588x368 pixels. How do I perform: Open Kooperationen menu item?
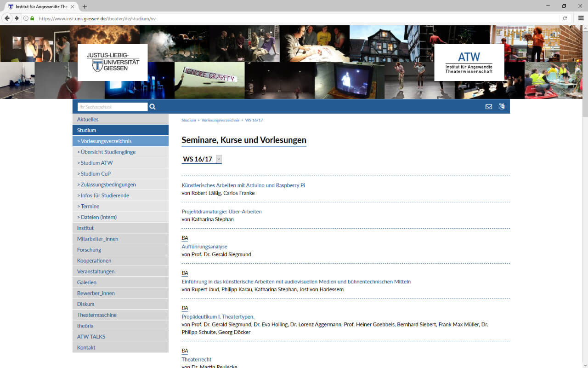120,260
